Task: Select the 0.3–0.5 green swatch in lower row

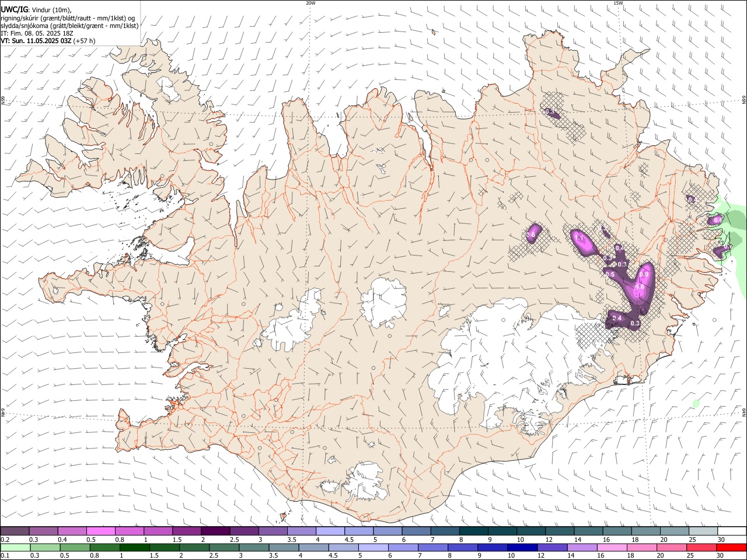Action: click(46, 547)
